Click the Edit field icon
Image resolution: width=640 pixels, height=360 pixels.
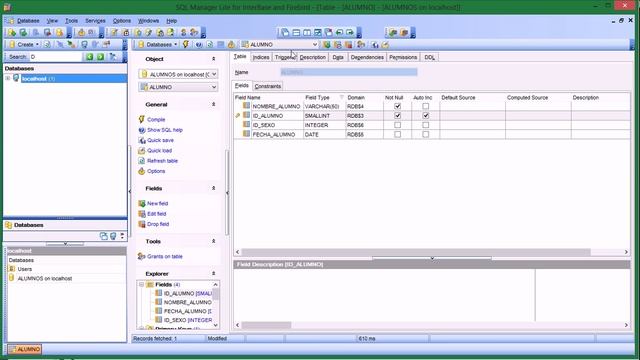point(142,213)
